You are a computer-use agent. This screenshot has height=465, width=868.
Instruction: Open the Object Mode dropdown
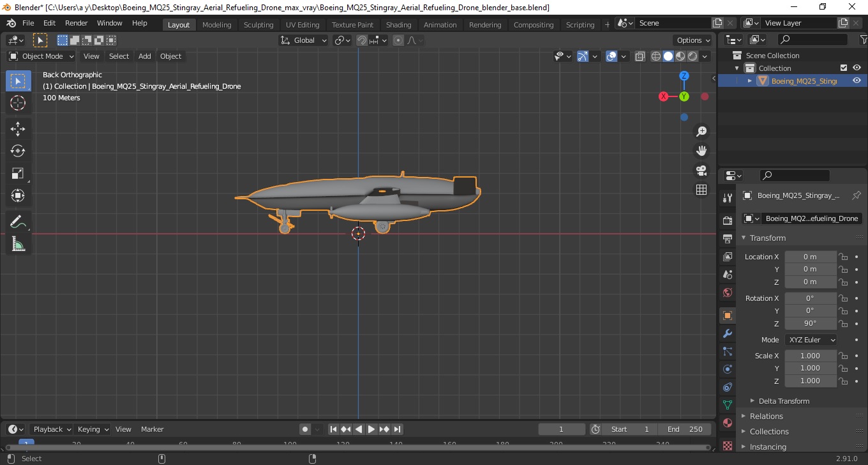[x=41, y=56]
